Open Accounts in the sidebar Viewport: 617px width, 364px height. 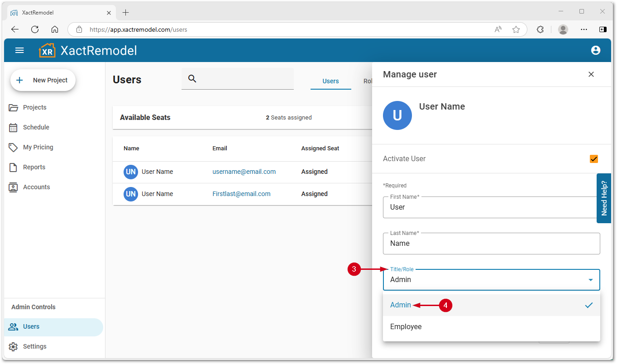[x=36, y=187]
